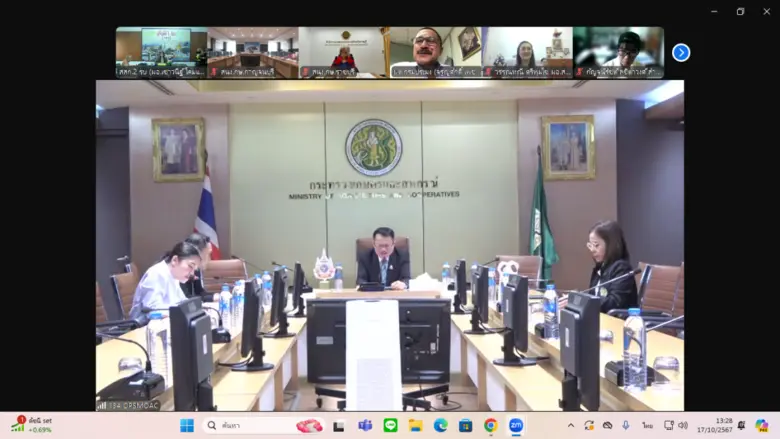Show next participants with the blue arrow

(681, 53)
